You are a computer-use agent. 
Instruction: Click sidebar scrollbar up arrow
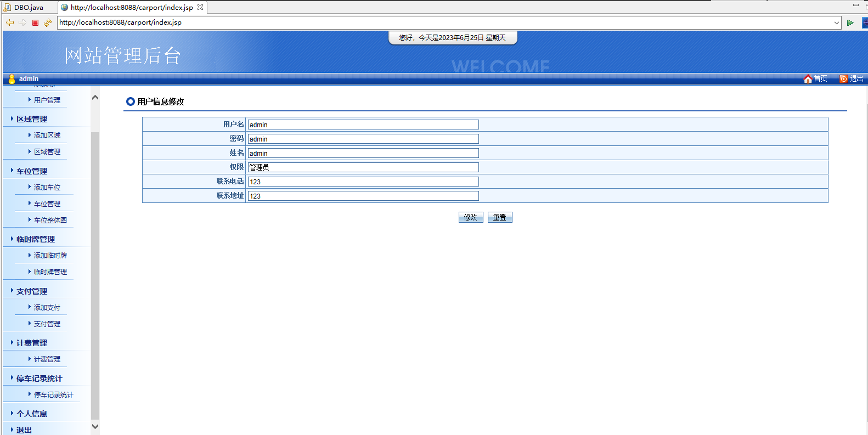point(95,97)
